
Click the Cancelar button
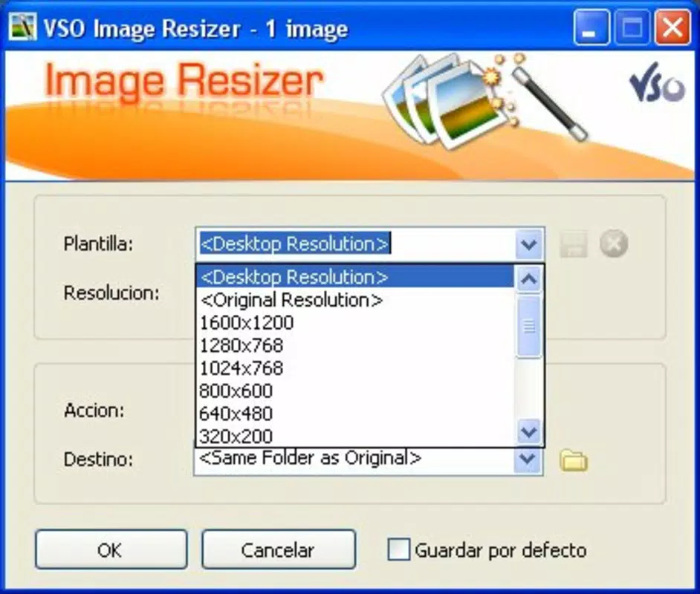coord(279,549)
